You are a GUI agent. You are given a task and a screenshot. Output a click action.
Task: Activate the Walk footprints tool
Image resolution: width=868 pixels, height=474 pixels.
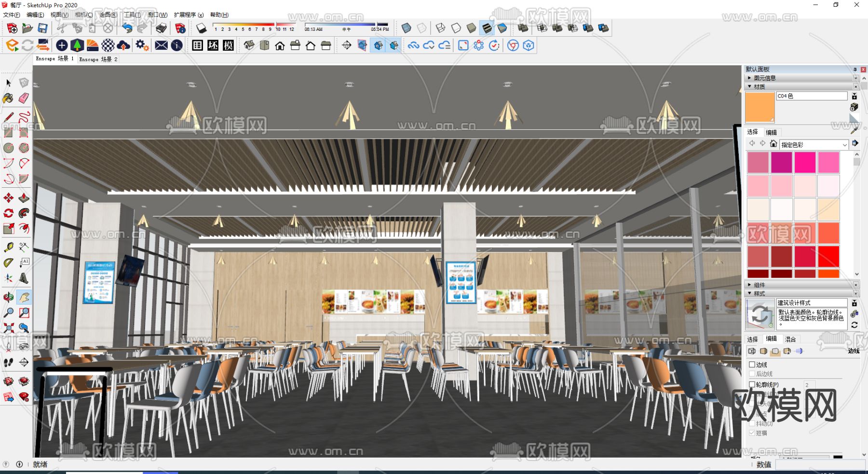point(8,362)
